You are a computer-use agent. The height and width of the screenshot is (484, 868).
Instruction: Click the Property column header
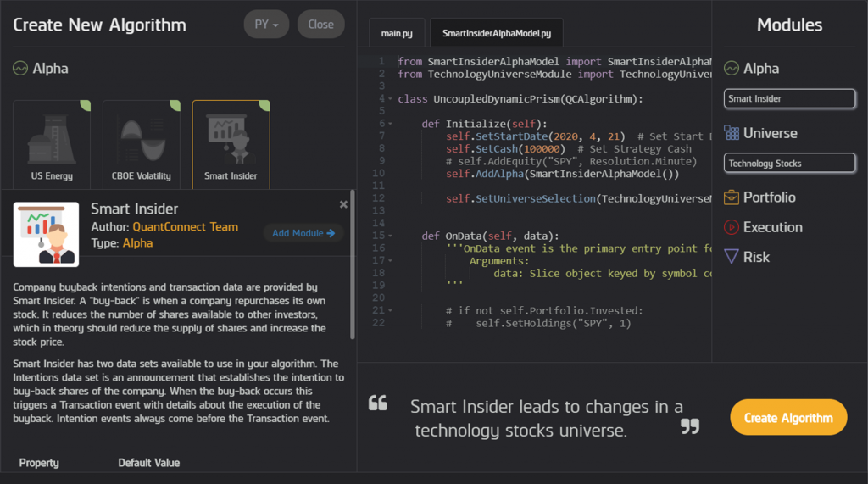39,463
